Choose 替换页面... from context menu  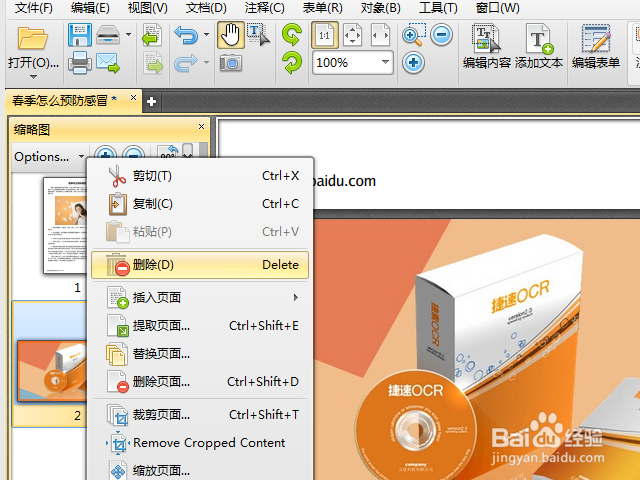coord(200,353)
